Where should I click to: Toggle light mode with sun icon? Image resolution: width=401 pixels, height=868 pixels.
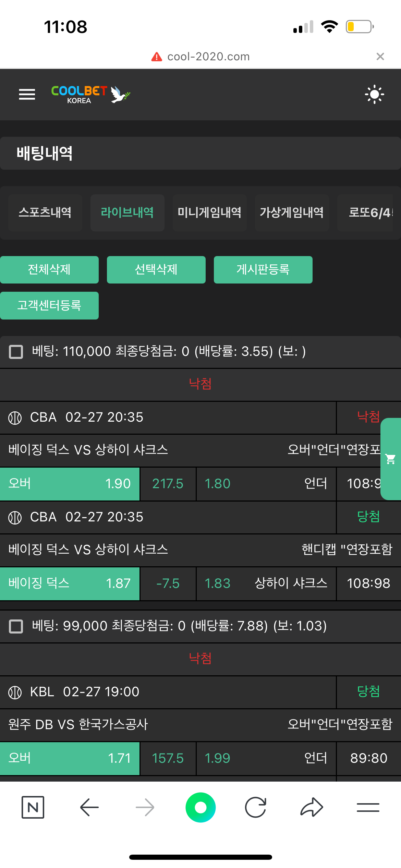374,94
